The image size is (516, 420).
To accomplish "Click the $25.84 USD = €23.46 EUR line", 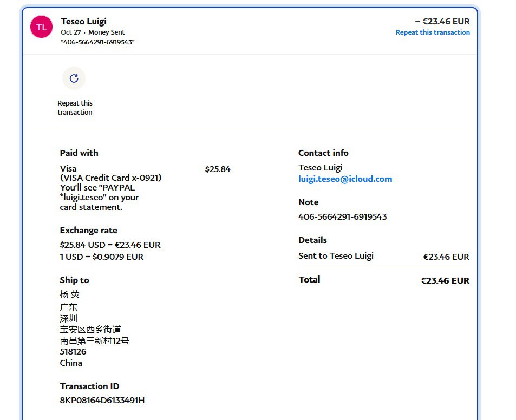I will point(110,245).
